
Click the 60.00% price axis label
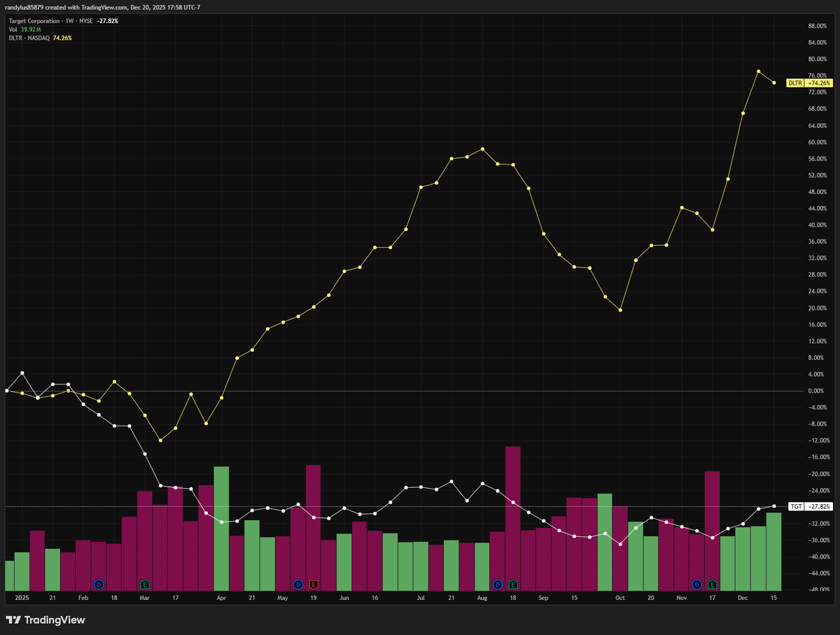[x=818, y=142]
